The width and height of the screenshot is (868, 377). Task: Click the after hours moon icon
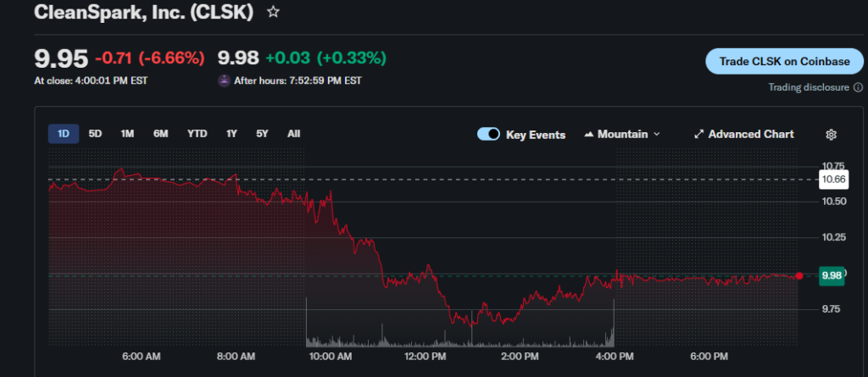(224, 80)
